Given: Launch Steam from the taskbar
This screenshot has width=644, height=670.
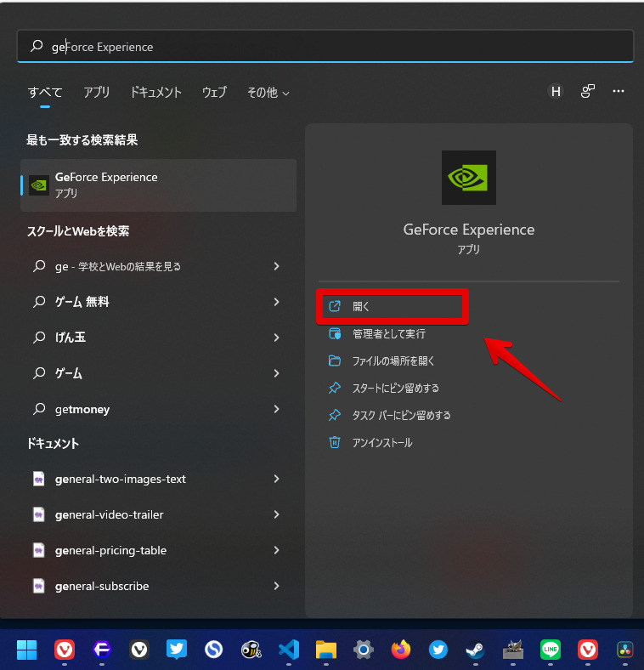Looking at the screenshot, I should point(475,650).
